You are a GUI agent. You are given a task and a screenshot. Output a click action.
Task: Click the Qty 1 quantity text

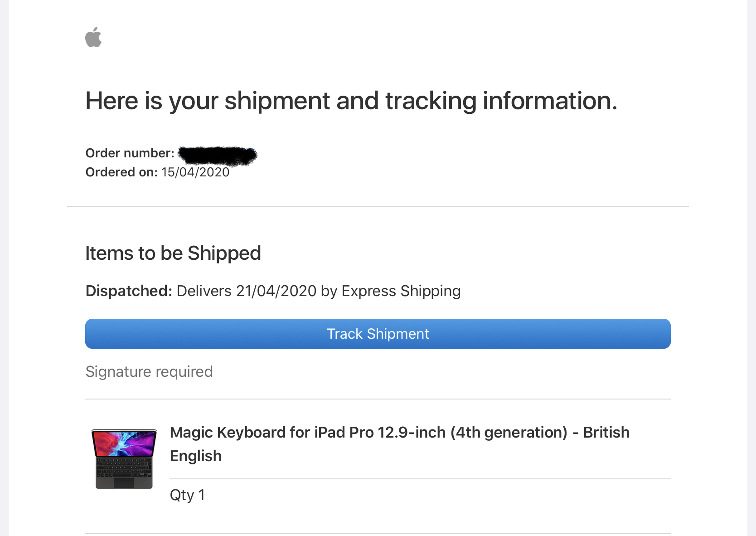187,495
